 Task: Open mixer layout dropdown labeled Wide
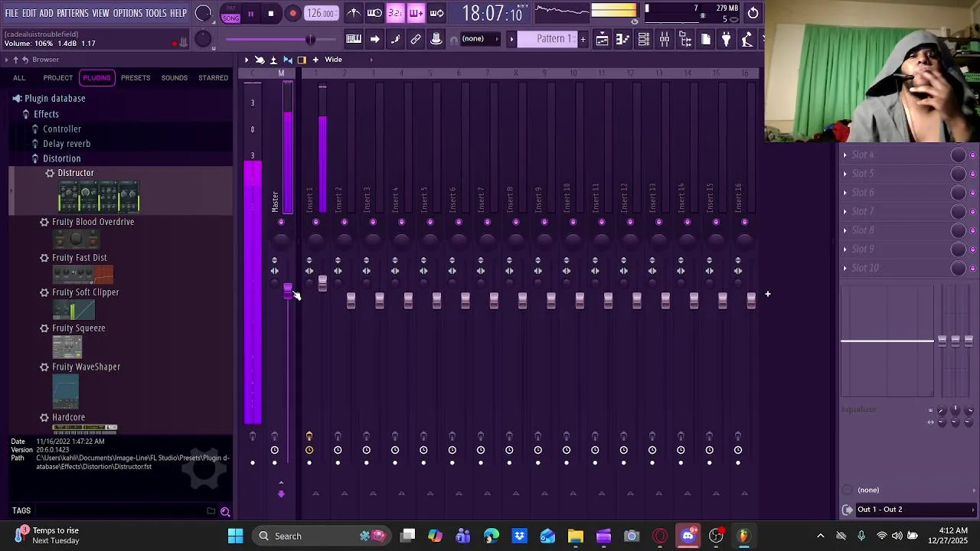[x=333, y=60]
